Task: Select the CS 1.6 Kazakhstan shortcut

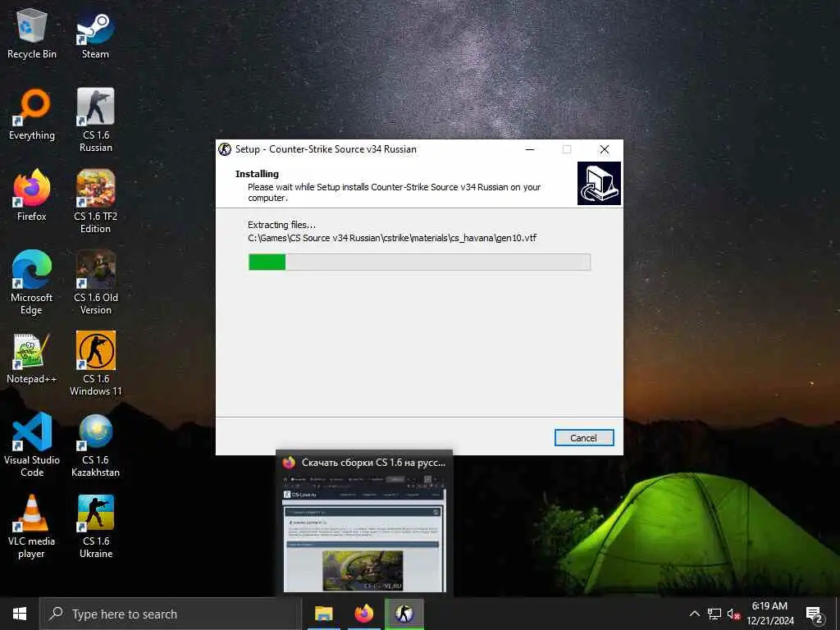Action: tap(95, 445)
